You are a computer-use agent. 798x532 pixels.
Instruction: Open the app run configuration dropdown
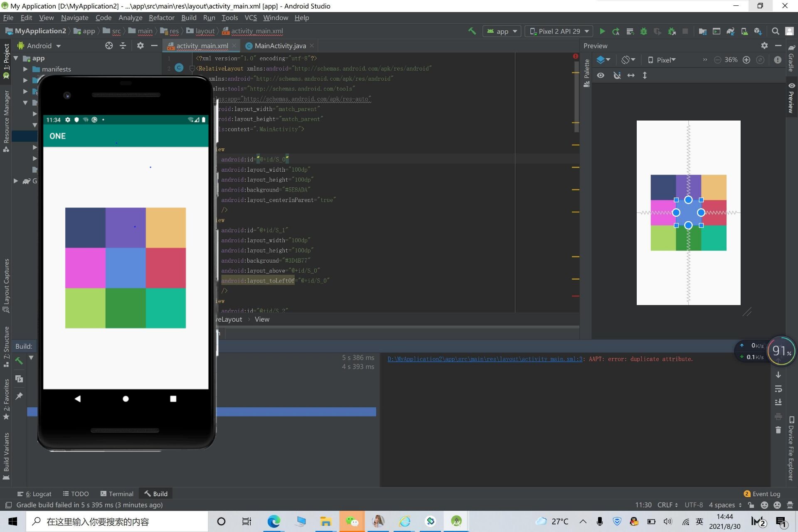coord(502,31)
